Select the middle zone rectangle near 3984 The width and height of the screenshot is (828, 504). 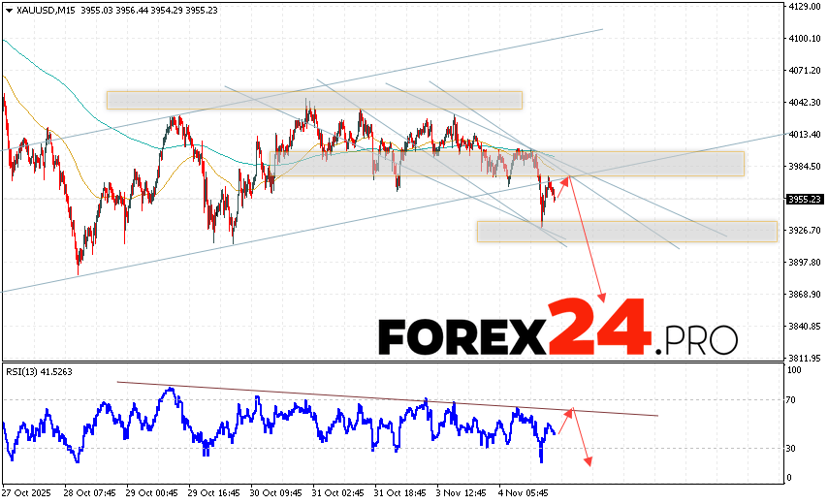507,164
